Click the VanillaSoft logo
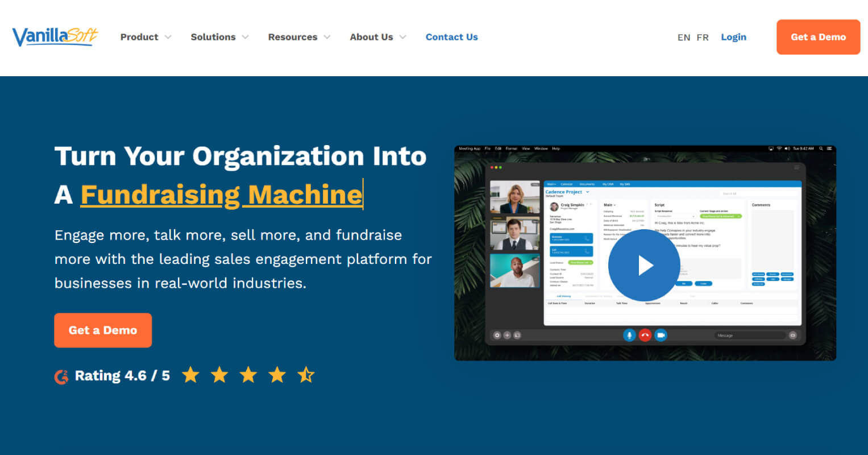Image resolution: width=868 pixels, height=455 pixels. pyautogui.click(x=55, y=36)
